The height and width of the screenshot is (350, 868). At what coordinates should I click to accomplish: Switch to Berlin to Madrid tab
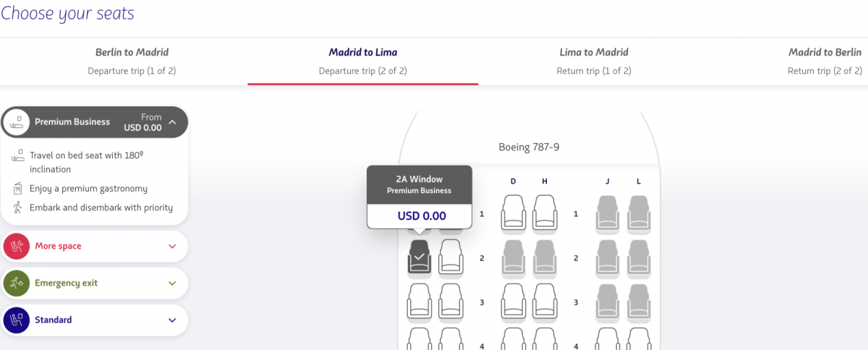(132, 61)
